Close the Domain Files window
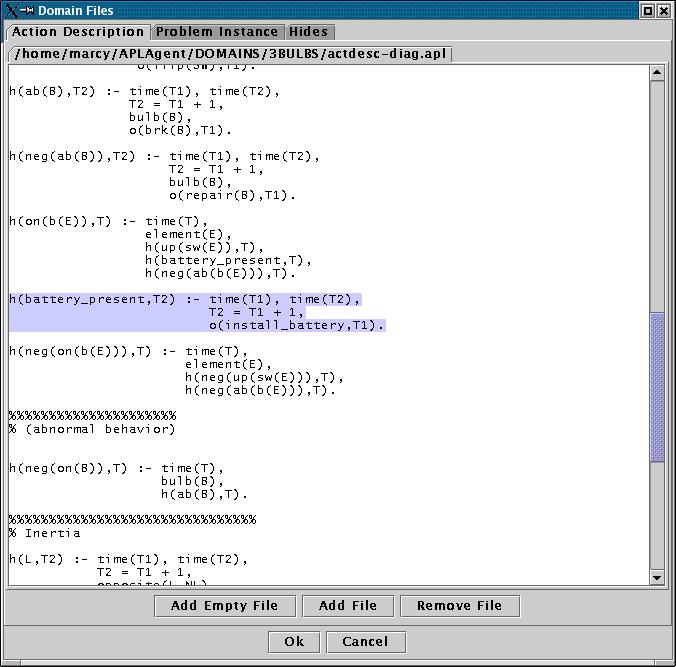 tap(664, 10)
